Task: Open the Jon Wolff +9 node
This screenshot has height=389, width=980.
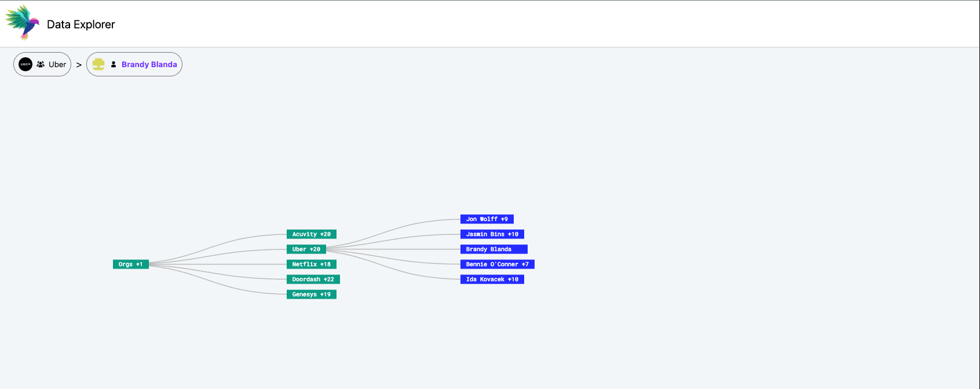Action: tap(487, 219)
